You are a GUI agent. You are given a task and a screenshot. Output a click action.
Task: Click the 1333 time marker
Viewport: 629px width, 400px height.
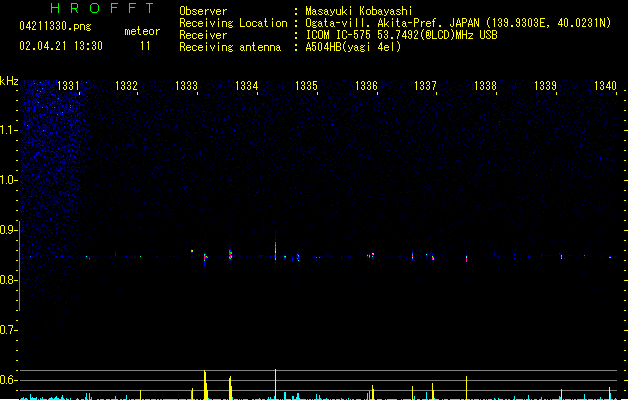coord(187,86)
